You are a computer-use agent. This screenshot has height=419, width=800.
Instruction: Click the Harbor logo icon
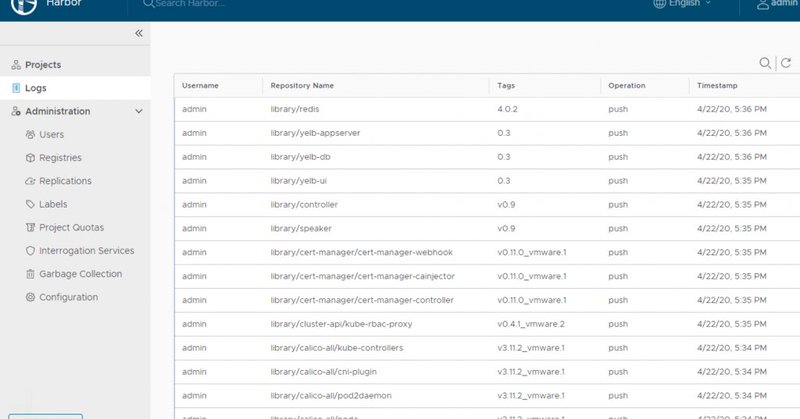24,6
